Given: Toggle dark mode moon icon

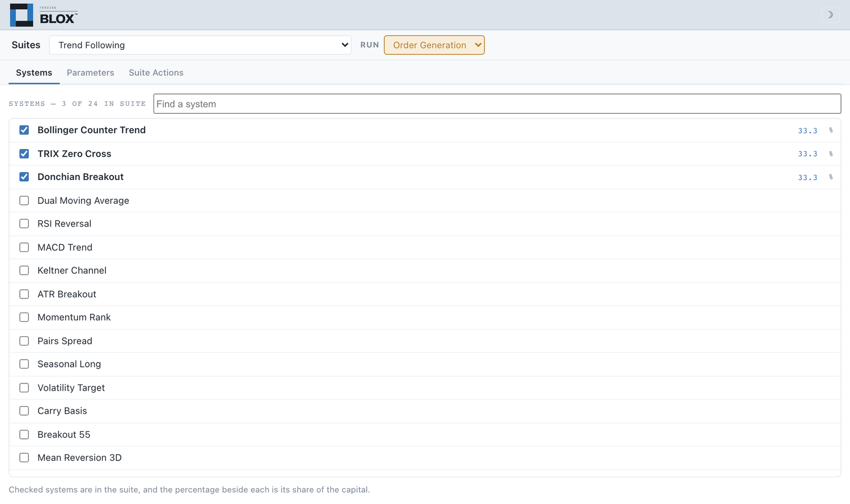Looking at the screenshot, I should (x=830, y=15).
